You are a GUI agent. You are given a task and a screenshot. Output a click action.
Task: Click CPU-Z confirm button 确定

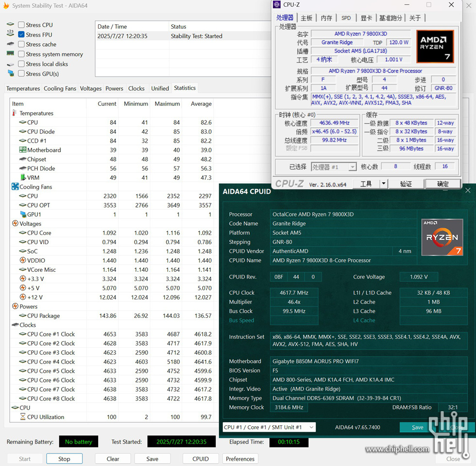pyautogui.click(x=442, y=184)
